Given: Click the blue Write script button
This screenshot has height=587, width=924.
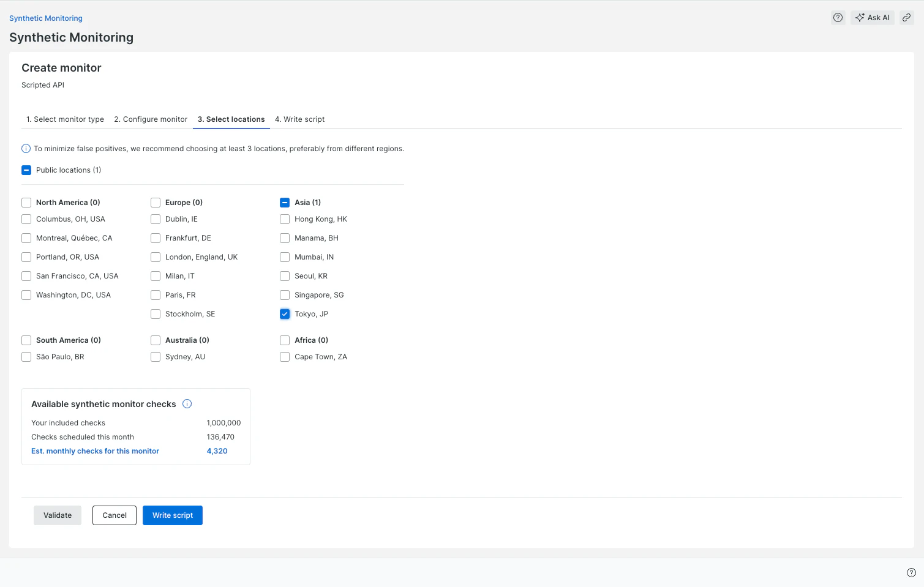Looking at the screenshot, I should tap(173, 515).
